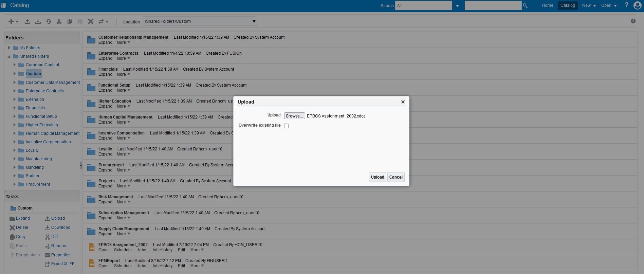Expand the Manufacturing tree node arrow
Viewport: 644px width, 274px height.
tap(15, 159)
